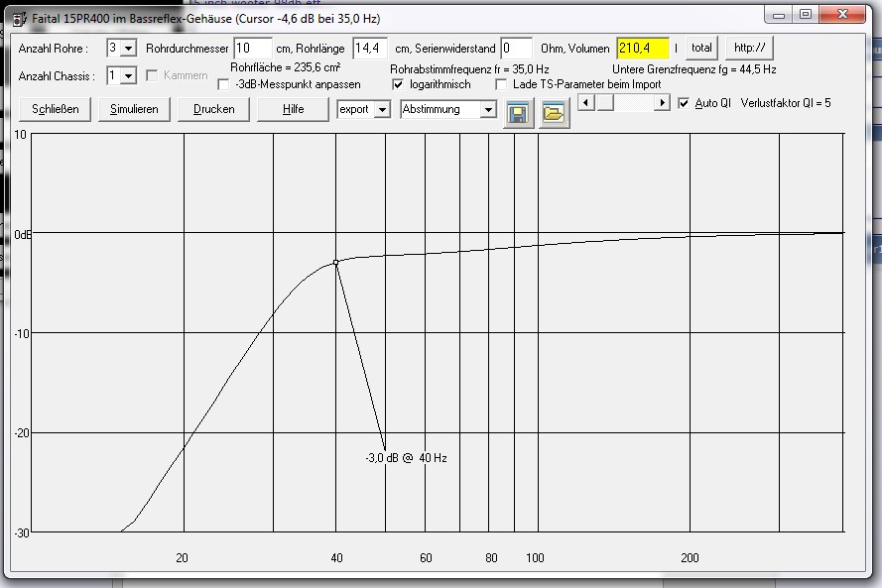Enable -3dB-Messpunkt anpassen checkbox

[223, 85]
